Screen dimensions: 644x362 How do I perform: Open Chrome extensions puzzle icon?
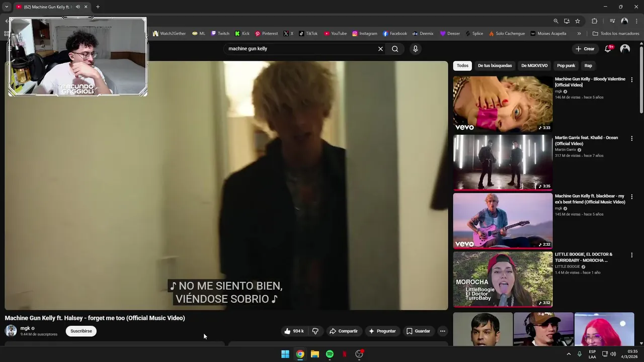click(595, 21)
